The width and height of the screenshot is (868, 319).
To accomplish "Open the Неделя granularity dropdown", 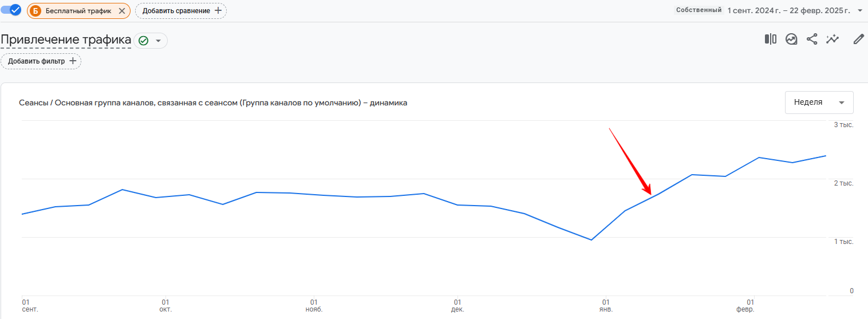I will [819, 103].
